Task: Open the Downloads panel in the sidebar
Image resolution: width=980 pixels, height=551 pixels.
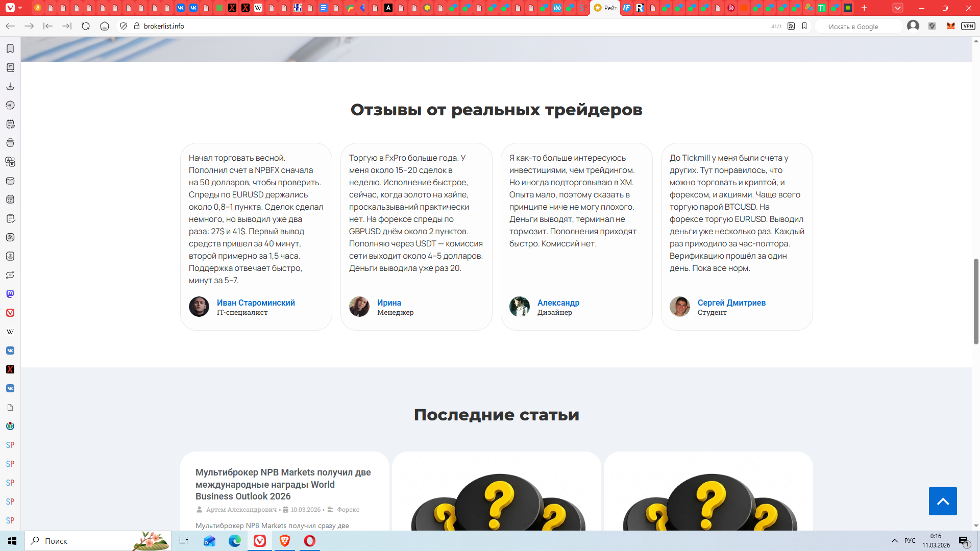Action: point(10,86)
